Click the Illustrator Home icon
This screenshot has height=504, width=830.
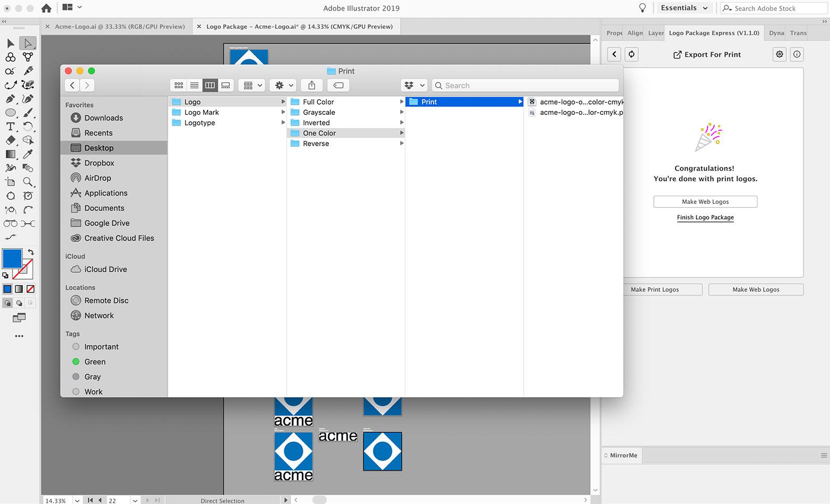click(x=46, y=8)
